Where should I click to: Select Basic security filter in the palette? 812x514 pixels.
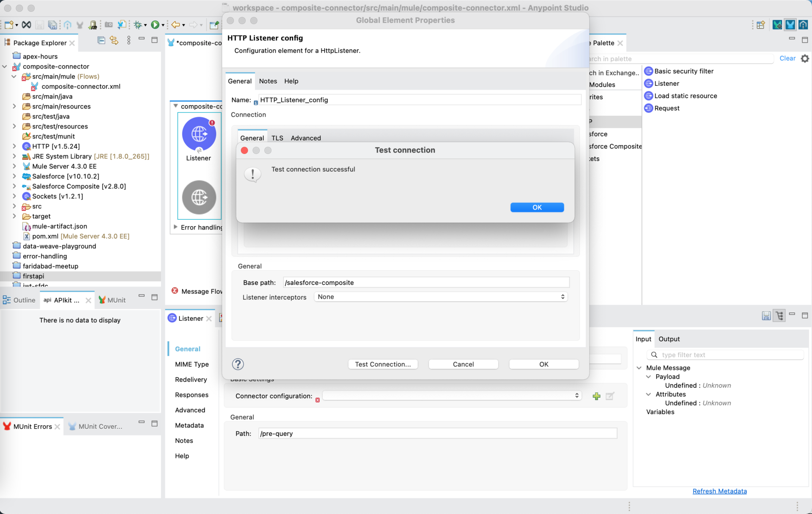[684, 71]
